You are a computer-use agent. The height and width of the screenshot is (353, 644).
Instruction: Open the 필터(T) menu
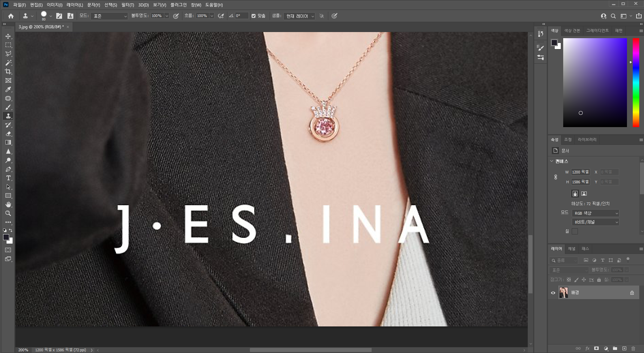(x=128, y=5)
